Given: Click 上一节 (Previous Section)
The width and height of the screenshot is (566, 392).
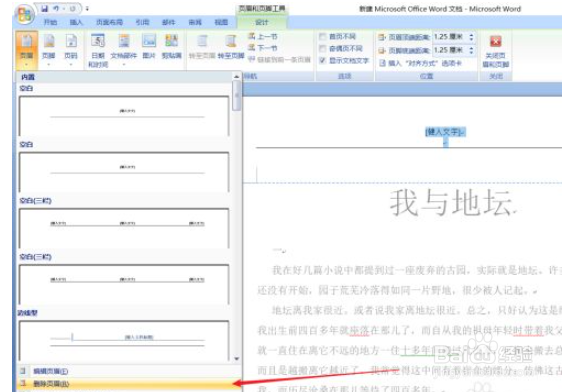Looking at the screenshot, I should tap(262, 36).
